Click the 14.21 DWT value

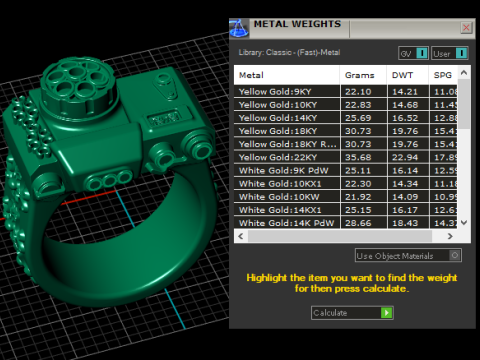(405, 92)
